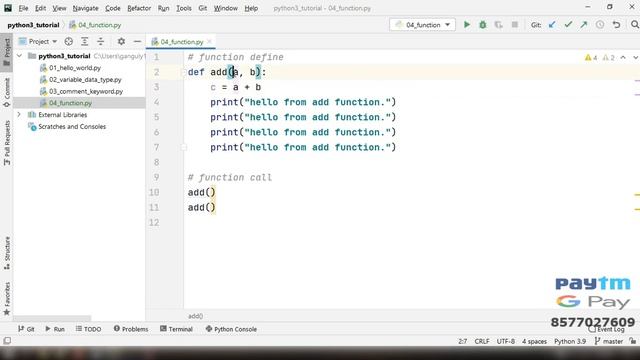Open the Tools menu
The height and width of the screenshot is (360, 640).
184,8
